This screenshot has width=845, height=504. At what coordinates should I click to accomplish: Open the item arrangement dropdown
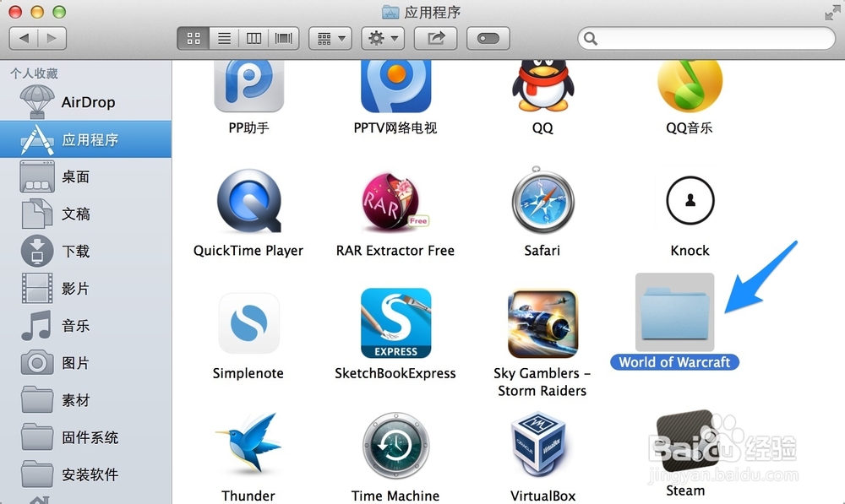pos(330,38)
